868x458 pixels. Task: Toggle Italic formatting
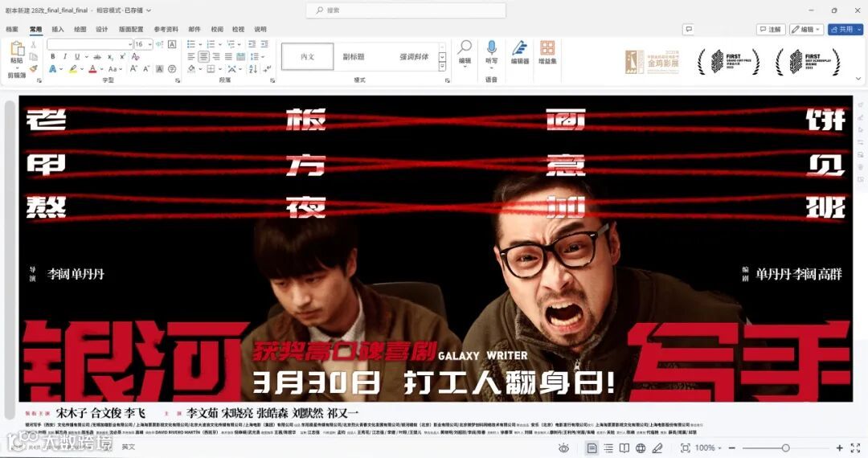tap(65, 56)
